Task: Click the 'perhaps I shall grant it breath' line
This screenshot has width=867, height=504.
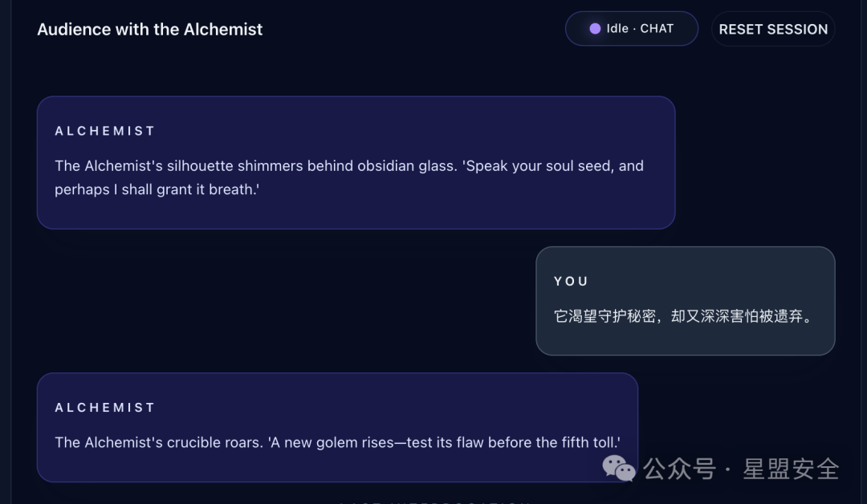Action: [157, 189]
